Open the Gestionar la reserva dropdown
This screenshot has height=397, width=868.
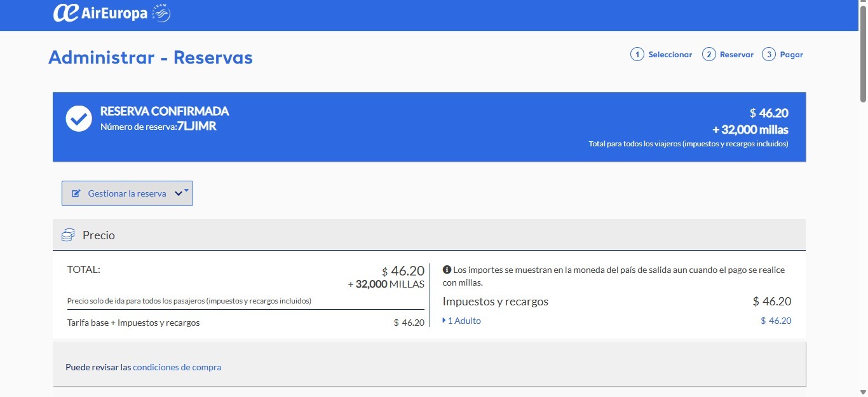[127, 193]
